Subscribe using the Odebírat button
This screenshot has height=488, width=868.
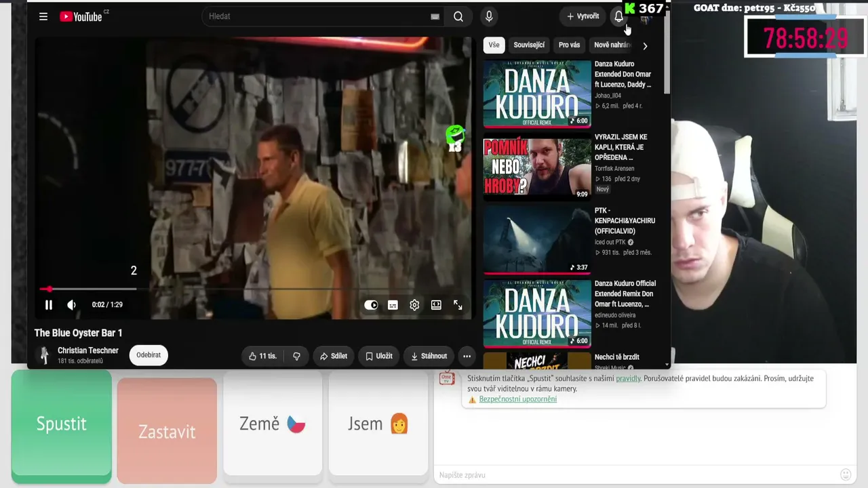149,355
